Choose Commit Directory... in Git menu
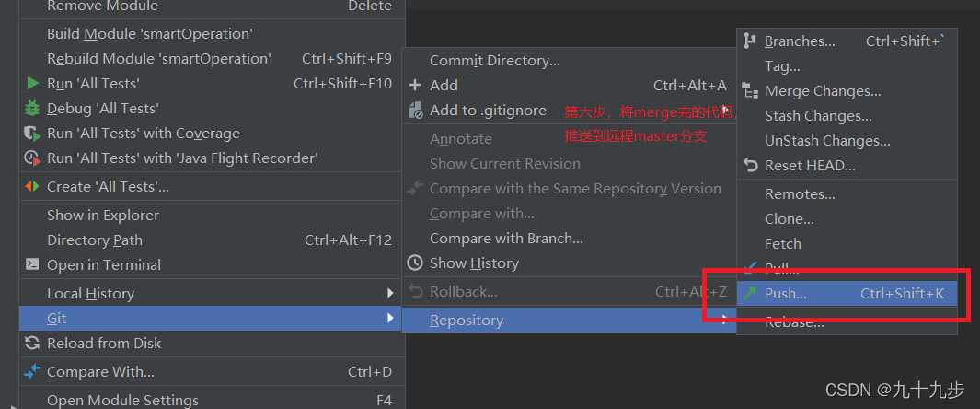Image resolution: width=980 pixels, height=409 pixels. pyautogui.click(x=569, y=61)
